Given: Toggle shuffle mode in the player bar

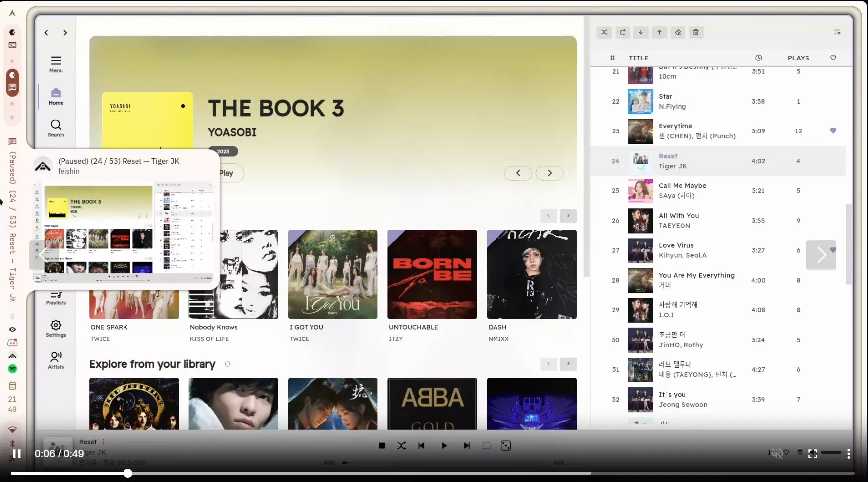Looking at the screenshot, I should [x=402, y=446].
